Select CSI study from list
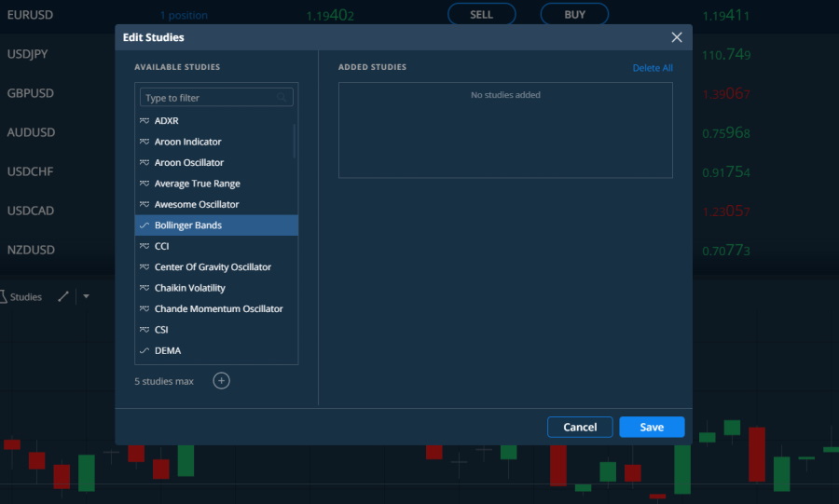 coord(216,329)
